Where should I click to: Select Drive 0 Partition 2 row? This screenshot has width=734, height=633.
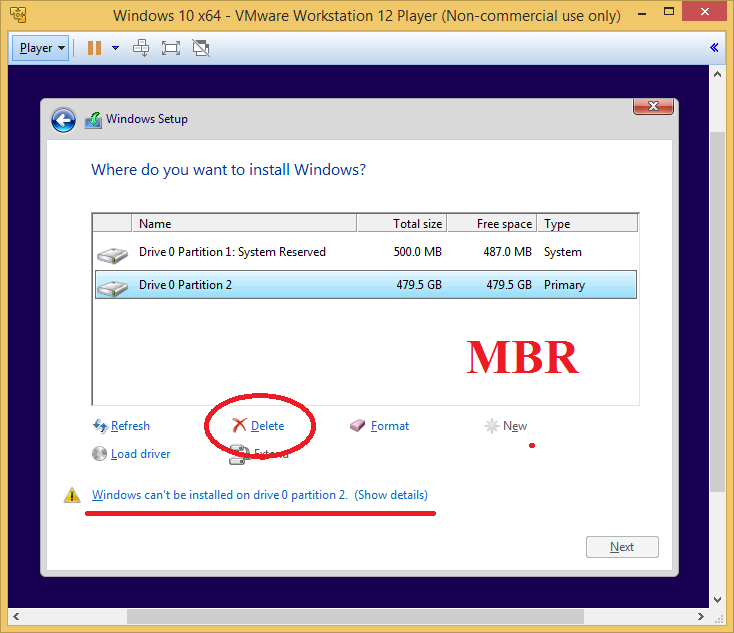click(x=366, y=285)
